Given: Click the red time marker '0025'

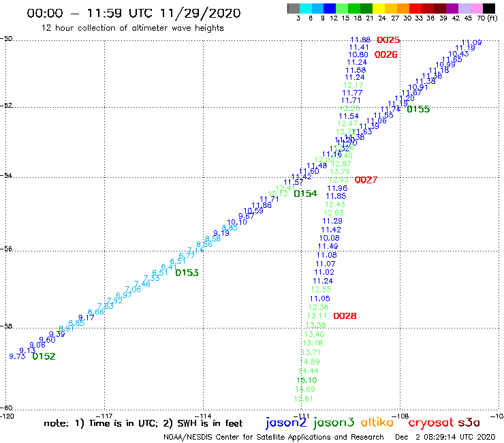Looking at the screenshot, I should click(388, 40).
